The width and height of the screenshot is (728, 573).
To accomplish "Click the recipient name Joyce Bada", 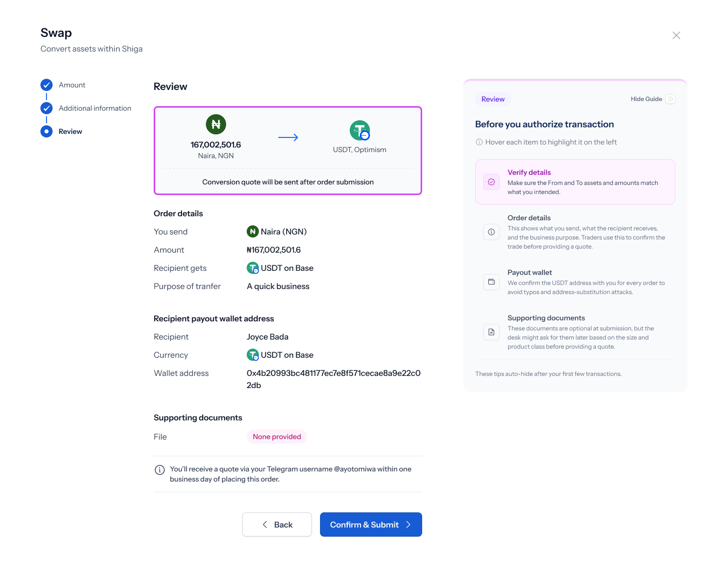I will [x=267, y=337].
